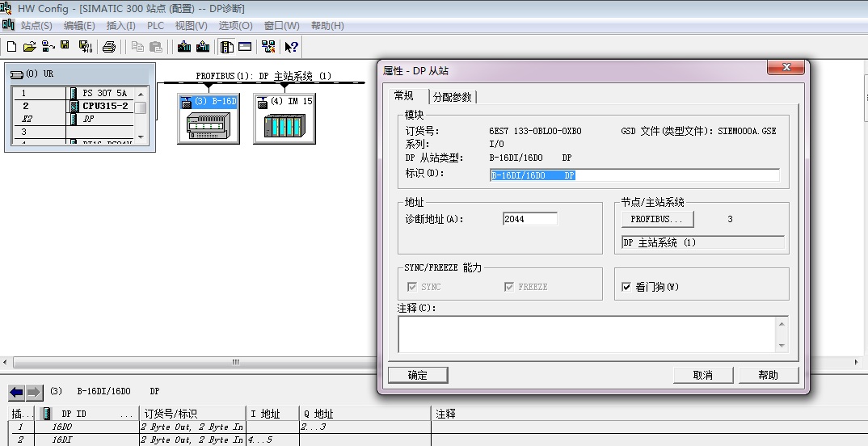Click the New station toolbar icon
Screen dimensions: 868x446
coord(11,47)
